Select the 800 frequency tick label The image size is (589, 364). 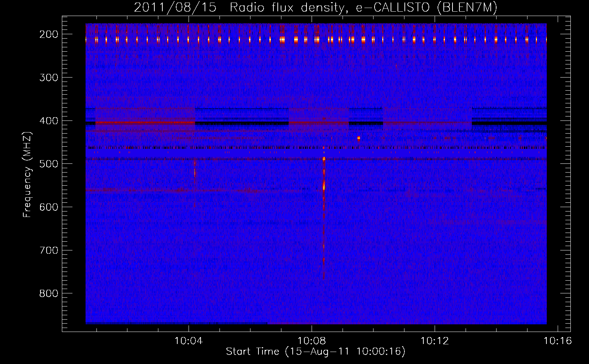coord(49,293)
